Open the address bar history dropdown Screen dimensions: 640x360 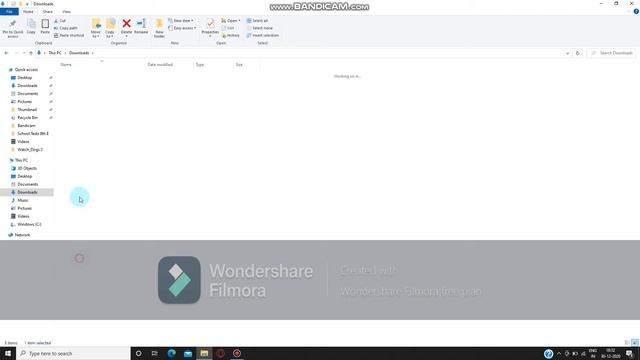coord(567,53)
